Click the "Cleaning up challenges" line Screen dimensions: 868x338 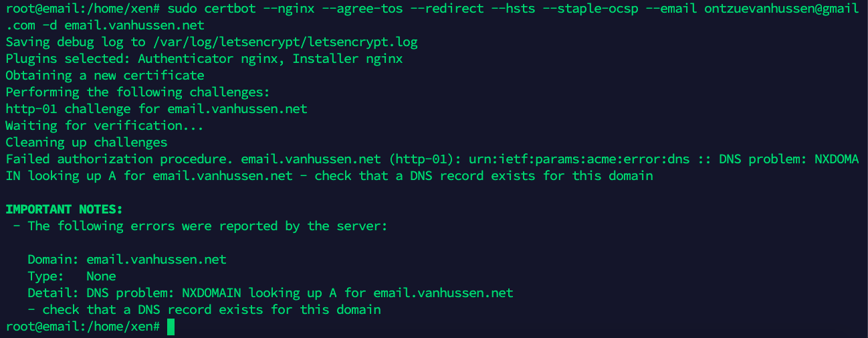click(86, 143)
